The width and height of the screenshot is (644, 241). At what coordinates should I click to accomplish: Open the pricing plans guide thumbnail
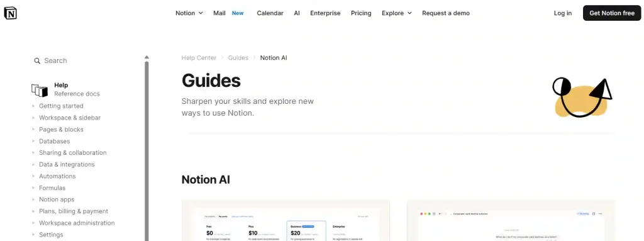tap(286, 221)
